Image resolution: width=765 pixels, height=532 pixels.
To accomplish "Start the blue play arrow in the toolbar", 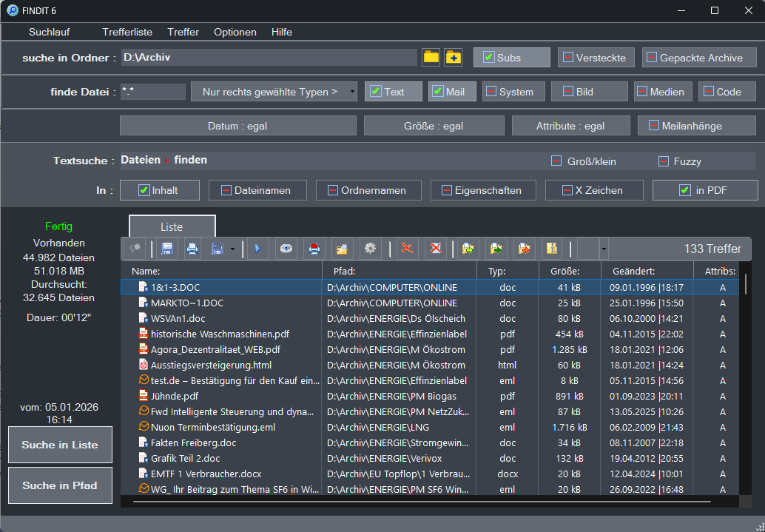I will (x=257, y=249).
